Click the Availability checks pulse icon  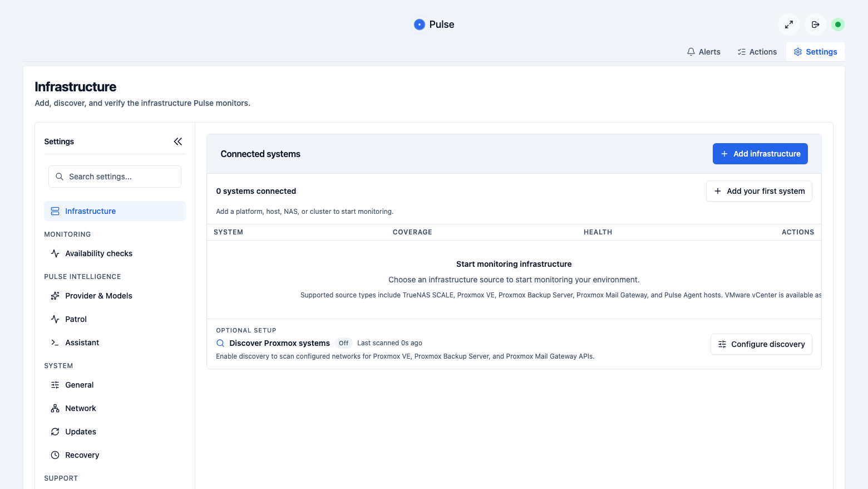(55, 253)
